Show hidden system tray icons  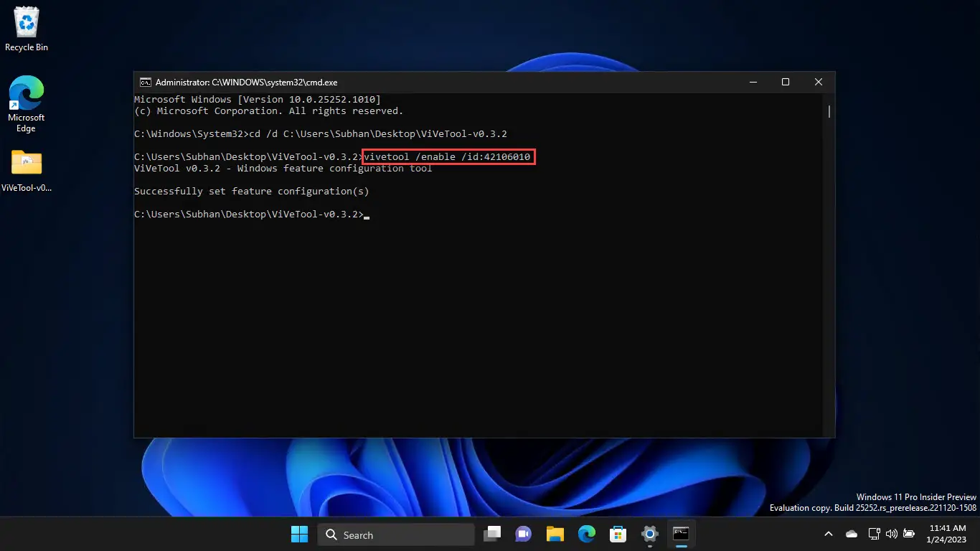[x=829, y=534]
